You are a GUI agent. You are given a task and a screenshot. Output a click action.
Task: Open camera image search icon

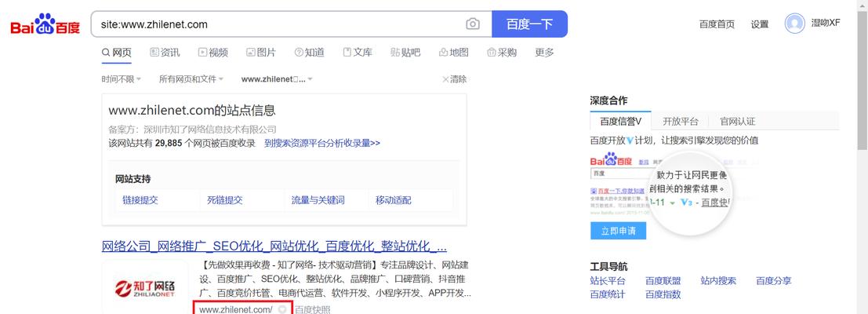point(472,24)
